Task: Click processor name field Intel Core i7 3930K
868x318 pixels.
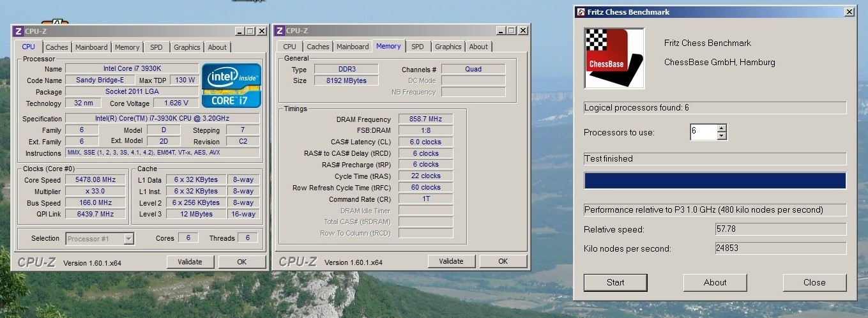Action: [132, 68]
